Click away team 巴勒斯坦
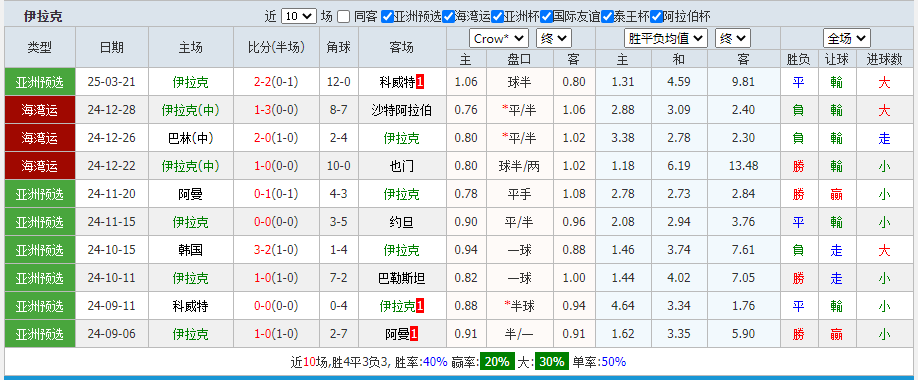The image size is (918, 380). [402, 278]
